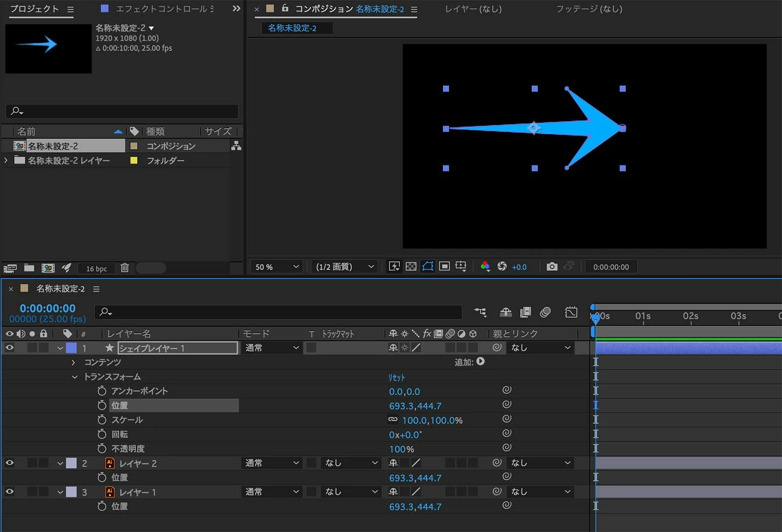Switch to the レイヤー (なし) tab
782x532 pixels.
[x=473, y=9]
